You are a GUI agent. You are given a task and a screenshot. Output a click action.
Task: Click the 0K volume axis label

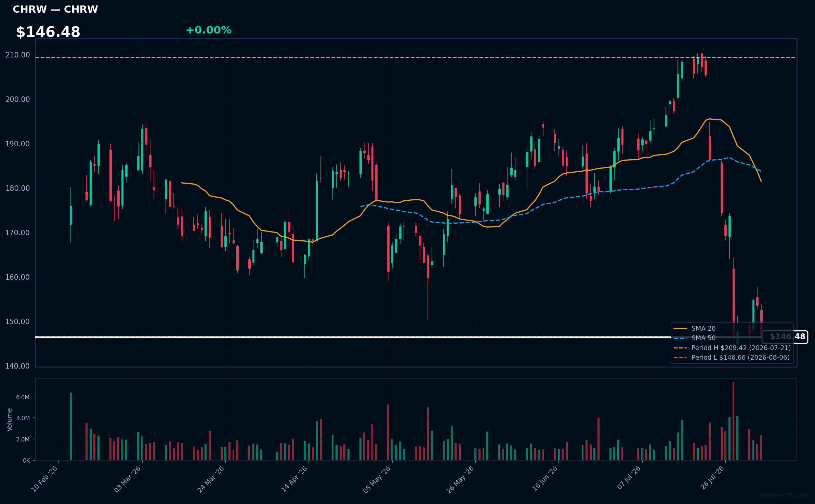(x=26, y=461)
